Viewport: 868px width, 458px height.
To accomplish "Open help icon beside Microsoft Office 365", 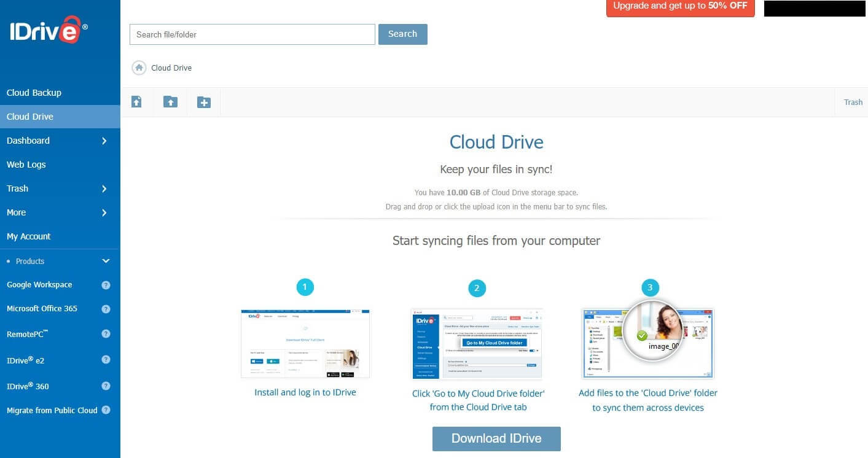I will pyautogui.click(x=106, y=309).
